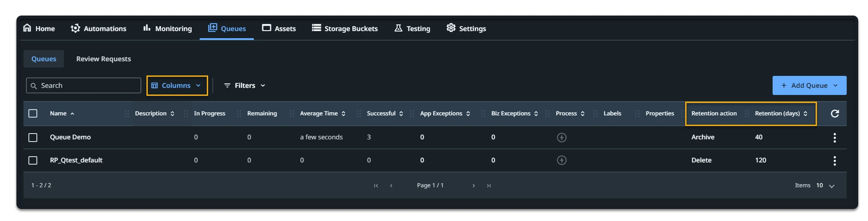Sort by the Retention (days) column
Screen dimensions: 868x221
(781, 114)
